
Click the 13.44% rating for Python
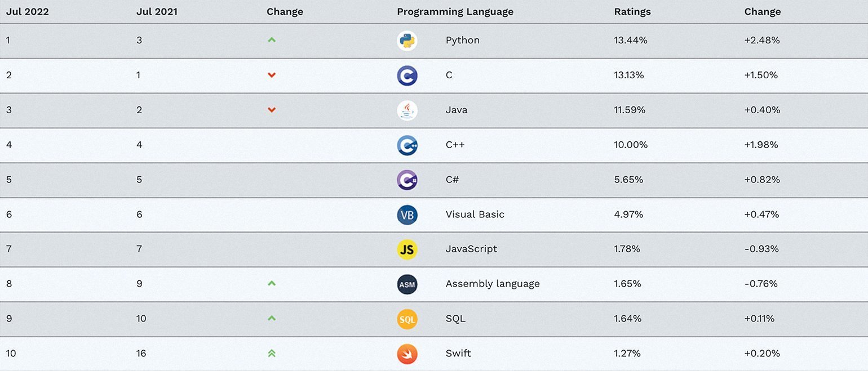[x=630, y=41]
